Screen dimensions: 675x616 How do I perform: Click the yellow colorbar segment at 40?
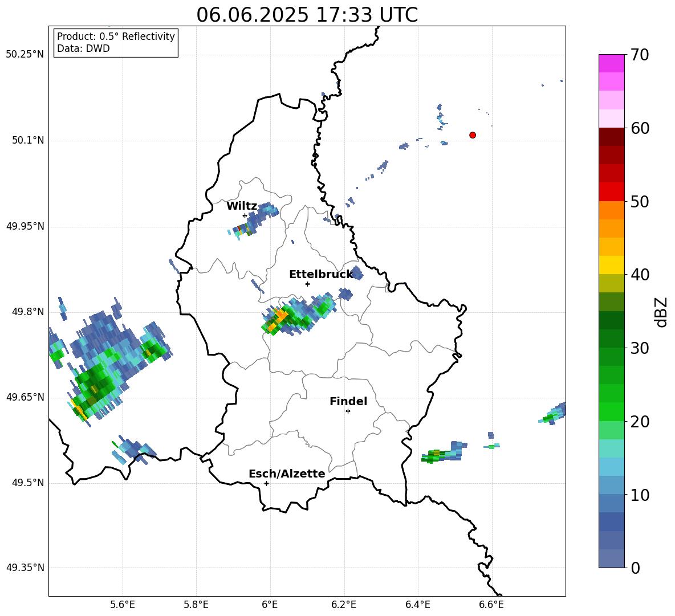click(x=611, y=265)
